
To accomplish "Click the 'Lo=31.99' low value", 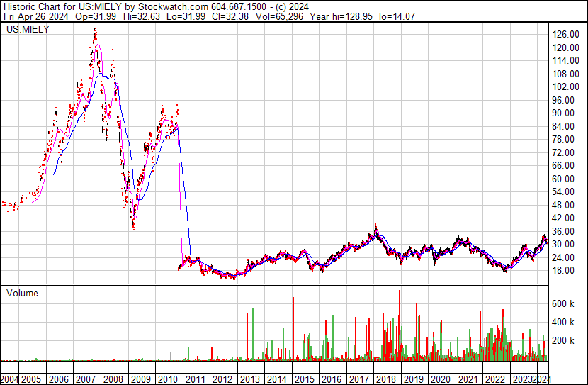I will (x=186, y=16).
